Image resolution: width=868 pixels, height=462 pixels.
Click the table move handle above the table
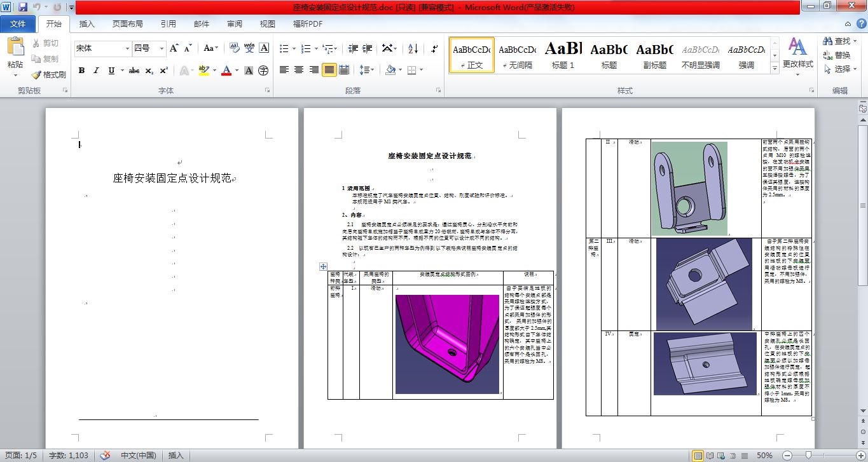click(x=323, y=266)
